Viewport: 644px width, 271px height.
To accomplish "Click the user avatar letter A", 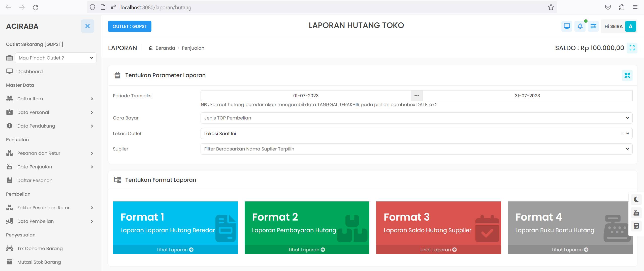I will point(631,26).
